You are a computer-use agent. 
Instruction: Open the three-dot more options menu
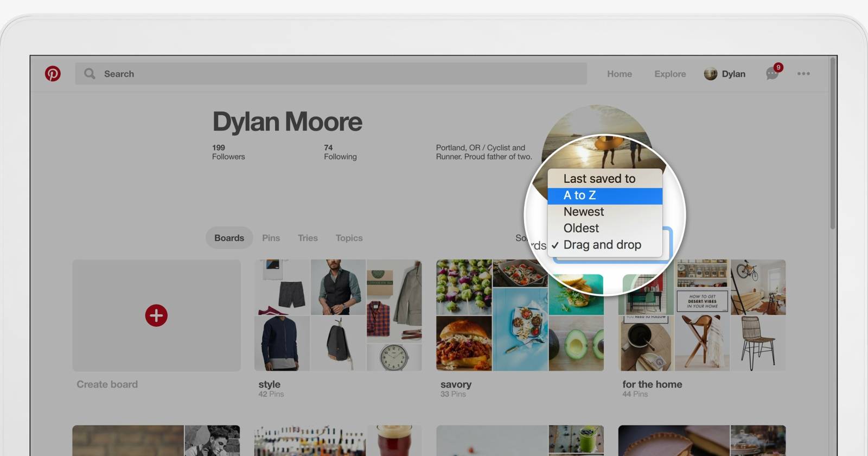[x=803, y=73]
